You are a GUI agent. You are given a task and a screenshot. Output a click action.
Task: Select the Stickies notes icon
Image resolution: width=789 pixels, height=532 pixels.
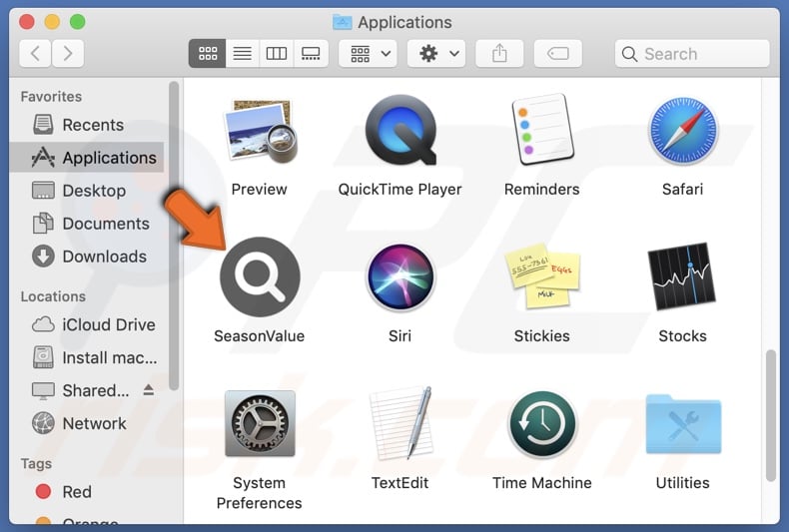[542, 276]
